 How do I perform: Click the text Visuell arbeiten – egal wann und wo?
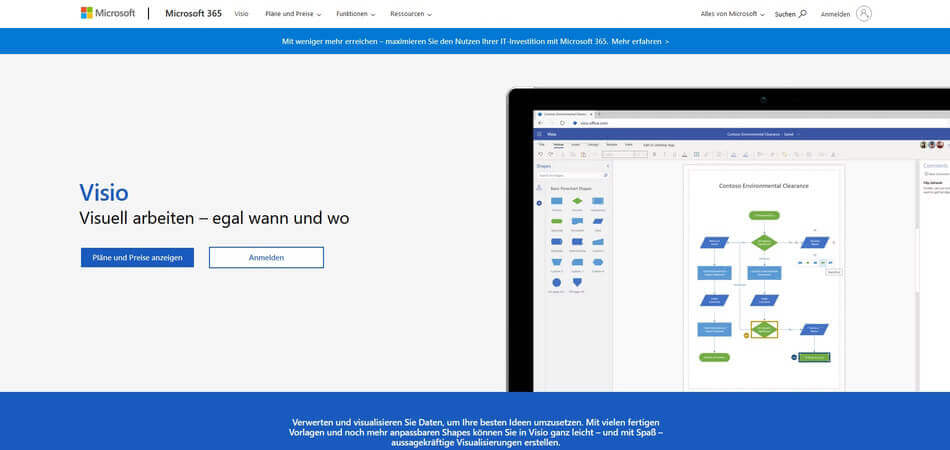pos(214,218)
